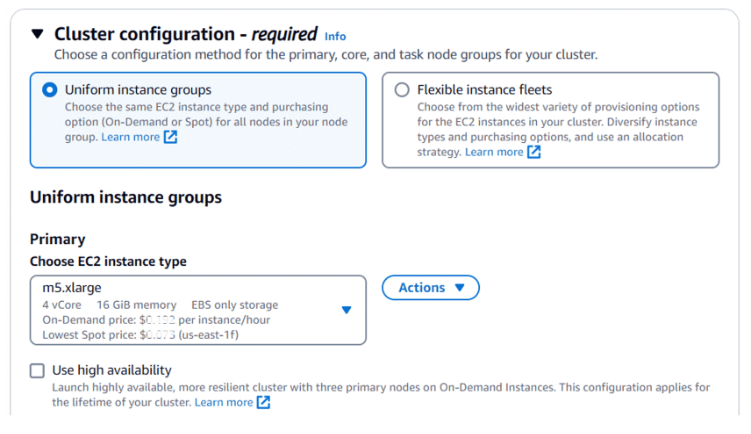The height and width of the screenshot is (434, 751).
Task: Select the Uniform instance groups radio button
Action: [x=50, y=90]
